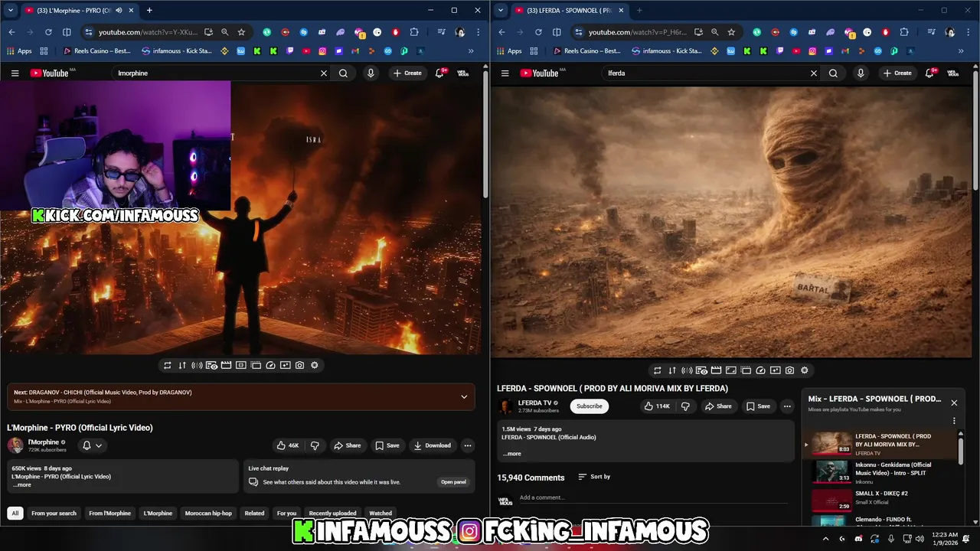The width and height of the screenshot is (980, 551).
Task: Clear the 'lmorphine' search text
Action: coord(324,73)
